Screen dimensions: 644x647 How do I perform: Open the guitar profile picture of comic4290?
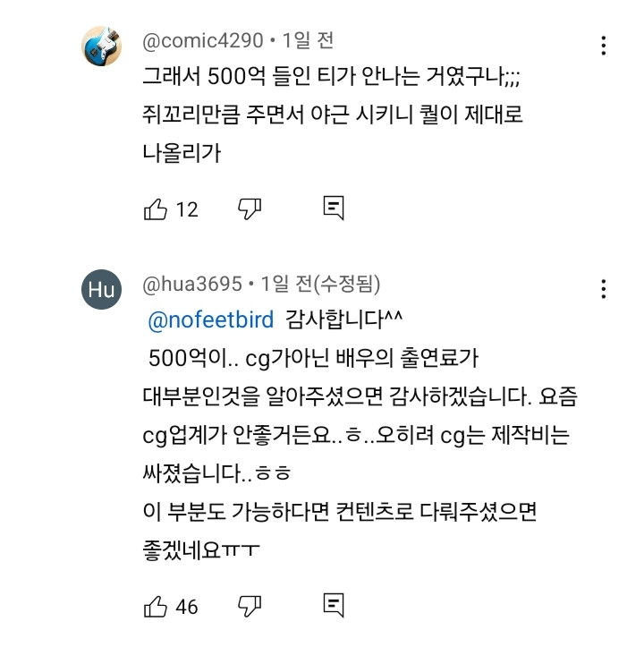(102, 46)
